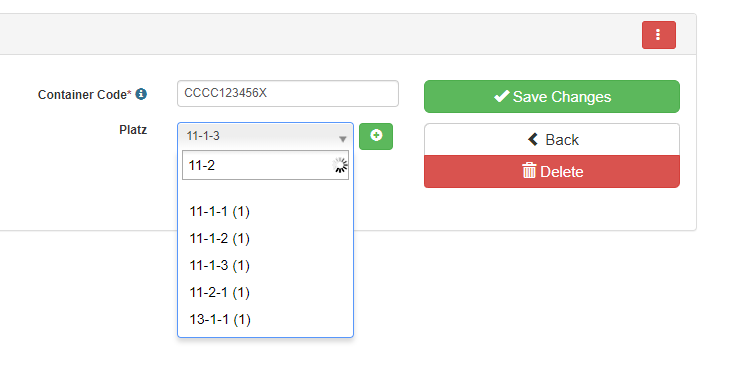This screenshot has width=730, height=389.
Task: Focus the Container Code input field
Action: click(288, 94)
